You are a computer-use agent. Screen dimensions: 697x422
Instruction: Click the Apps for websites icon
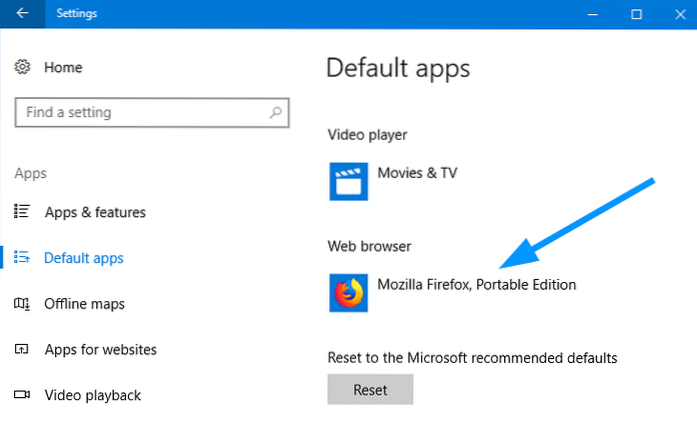tap(21, 349)
